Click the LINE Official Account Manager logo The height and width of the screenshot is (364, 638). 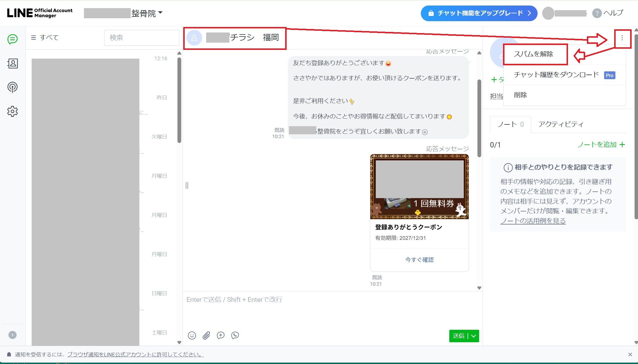coord(40,13)
